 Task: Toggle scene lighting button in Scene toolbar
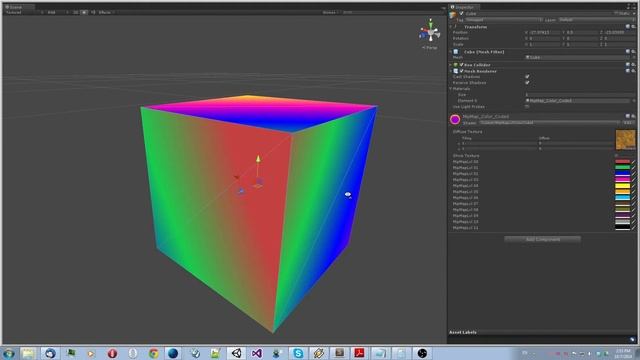tap(84, 13)
